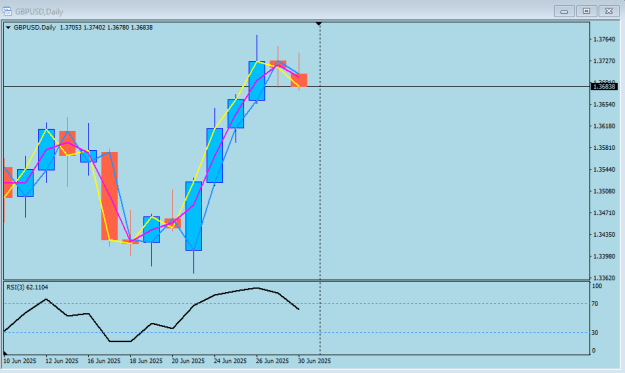The image size is (625, 373).
Task: Click the 30 Jun 2025 date label
Action: coord(314,361)
